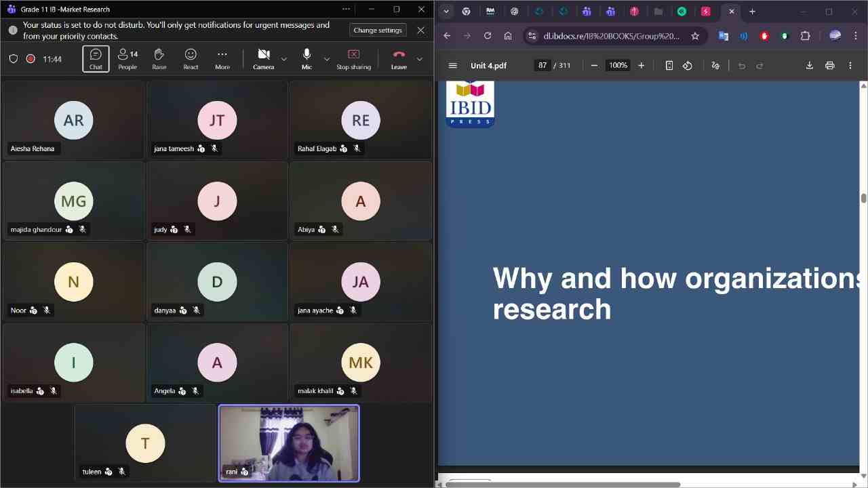Screen dimensions: 868x488
Task: Zoom in the PDF with plus button
Action: (641, 66)
